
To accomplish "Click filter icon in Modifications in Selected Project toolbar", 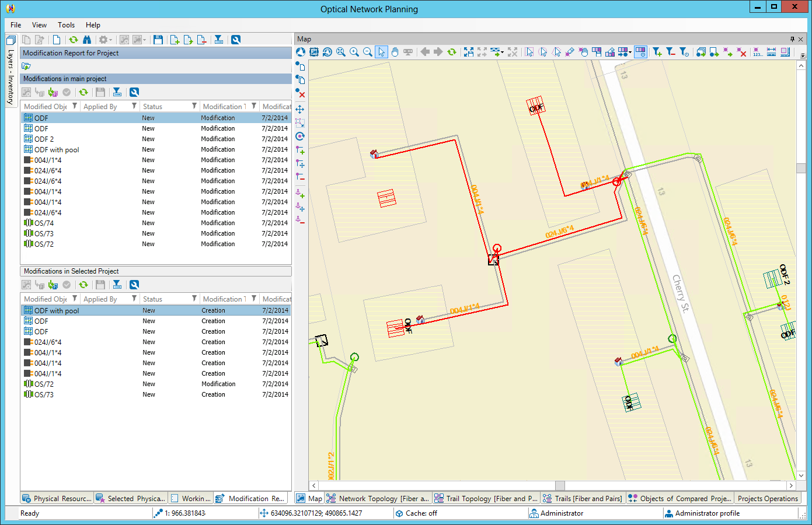I will [117, 285].
